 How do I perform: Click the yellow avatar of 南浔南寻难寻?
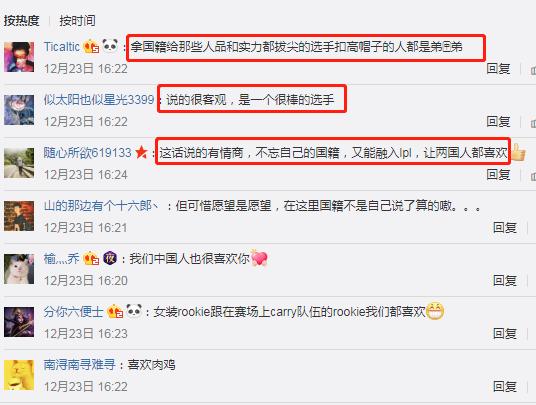click(19, 375)
